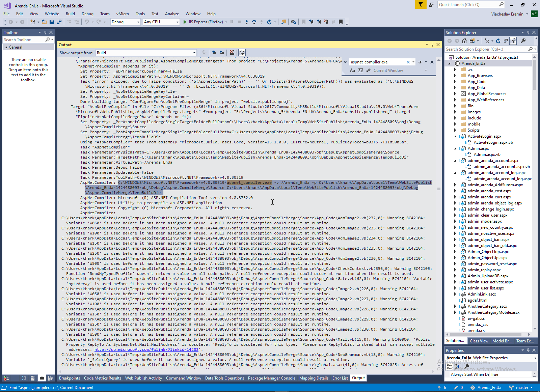
Task: Click the Viacheslav Eremin account name
Action: tap(507, 14)
